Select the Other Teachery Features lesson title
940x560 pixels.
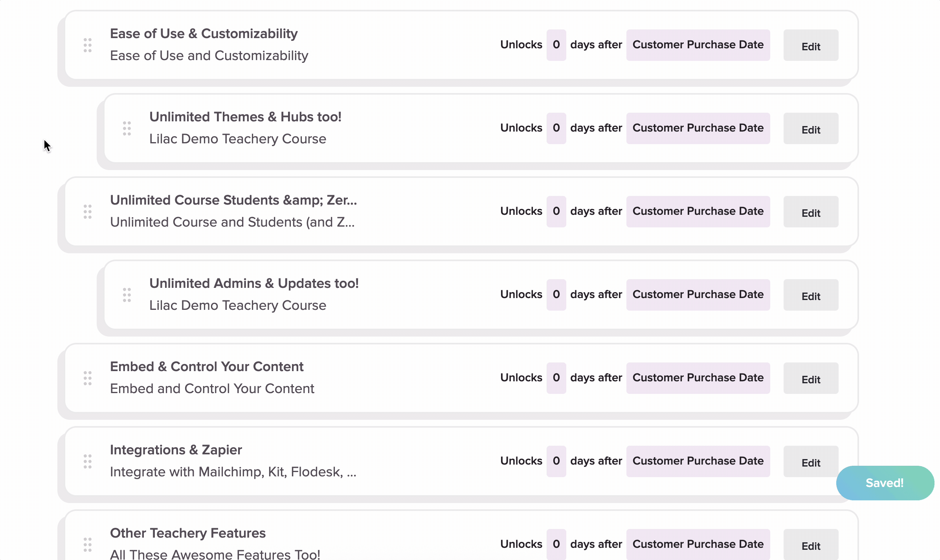pyautogui.click(x=188, y=533)
